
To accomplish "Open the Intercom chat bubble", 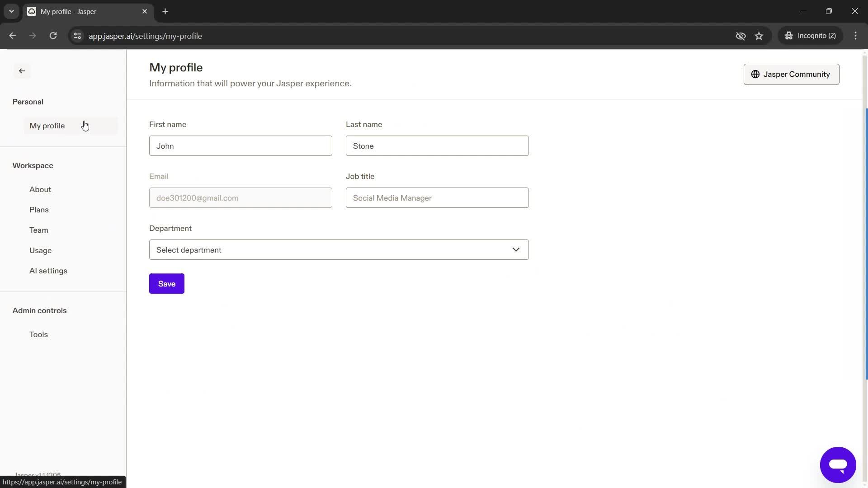I will (x=838, y=465).
